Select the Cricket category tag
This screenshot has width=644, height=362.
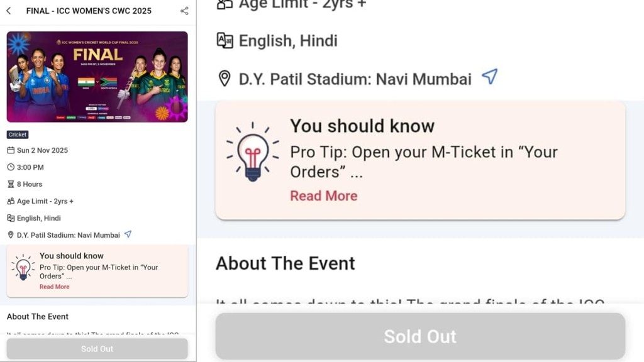click(x=17, y=134)
